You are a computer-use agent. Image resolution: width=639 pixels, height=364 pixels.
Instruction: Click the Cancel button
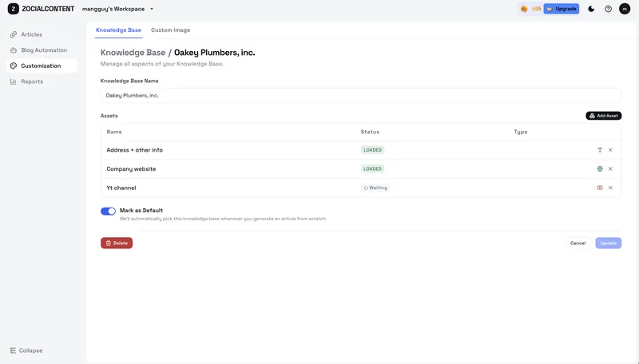(577, 243)
